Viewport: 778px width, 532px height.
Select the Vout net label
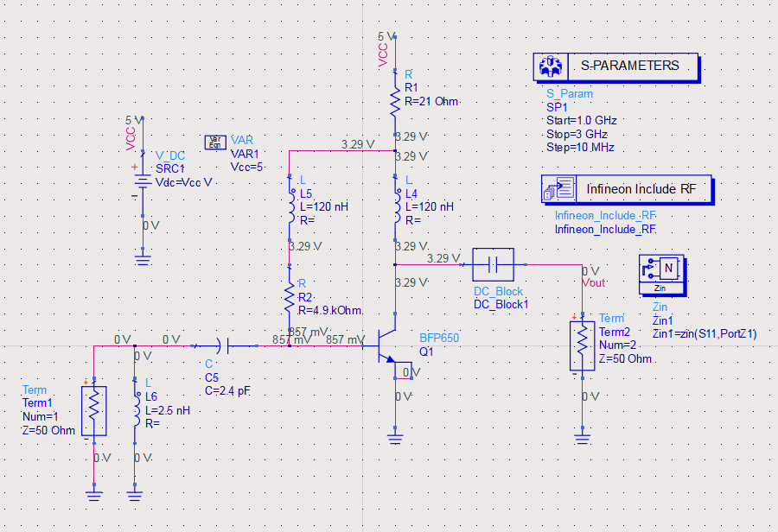pos(594,282)
